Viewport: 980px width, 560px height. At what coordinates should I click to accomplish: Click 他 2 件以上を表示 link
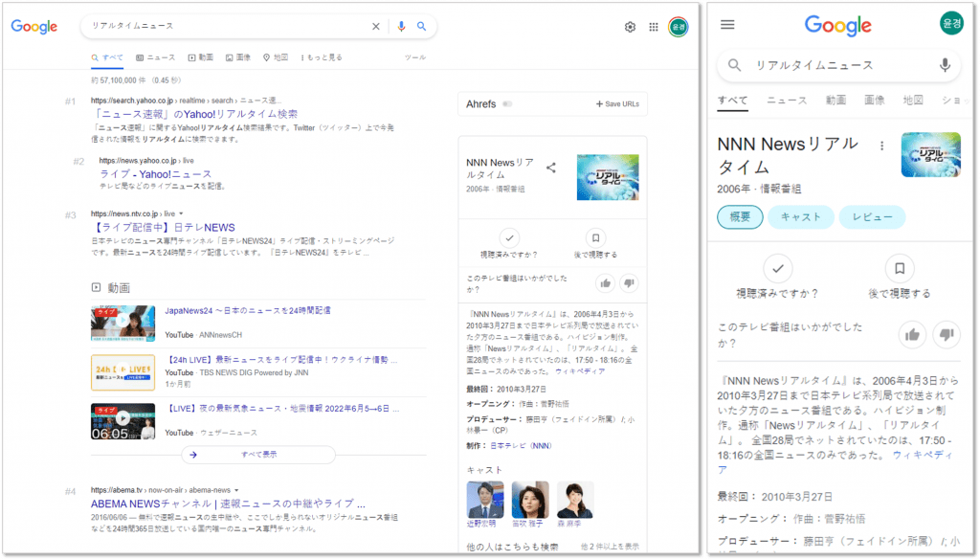[610, 547]
